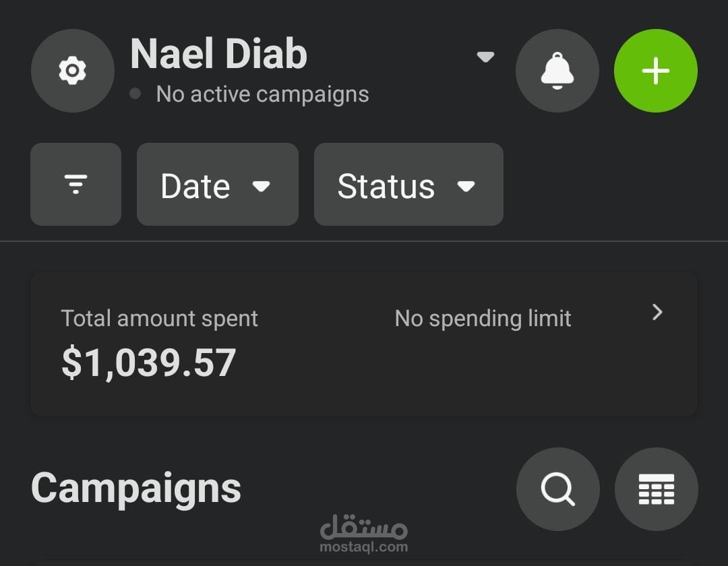Screen dimensions: 728x566
Task: Tap the Nael Diab account name
Action: (218, 54)
